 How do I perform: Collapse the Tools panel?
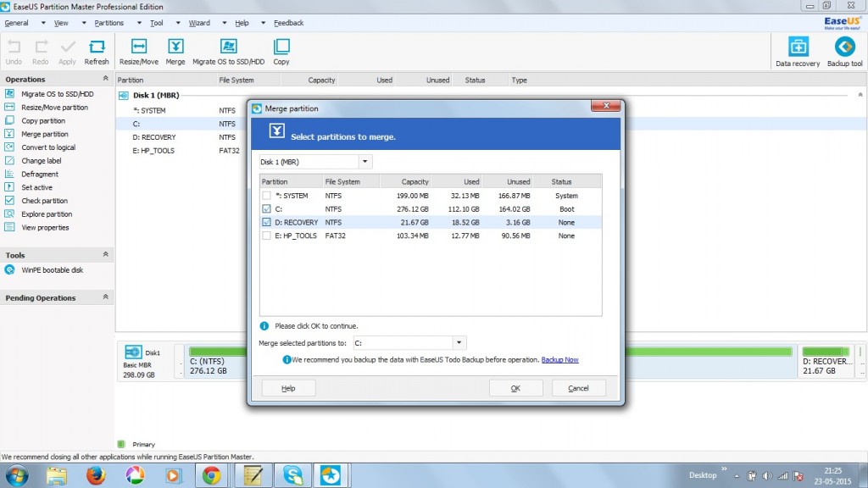[105, 254]
